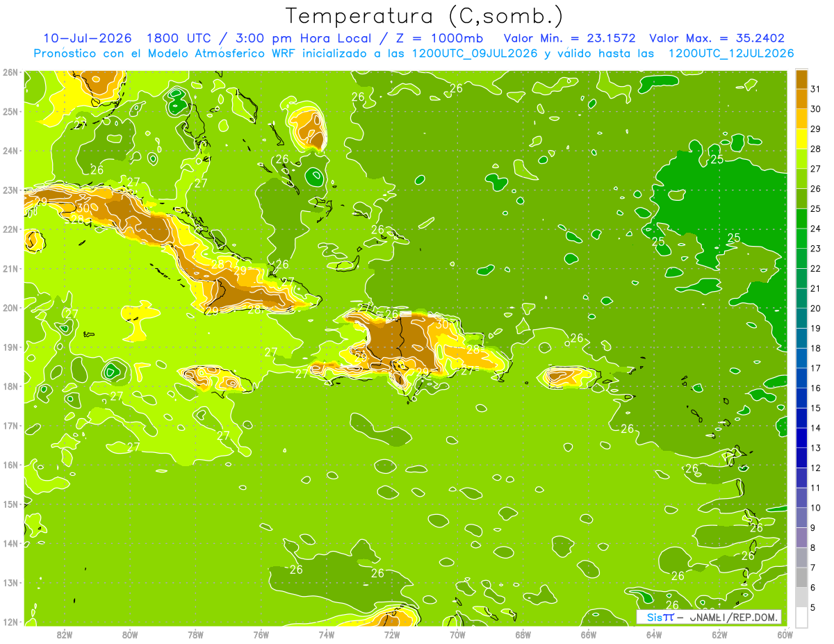The image size is (834, 644).
Task: Click the '82W' longitude axis label
Action: (x=65, y=634)
